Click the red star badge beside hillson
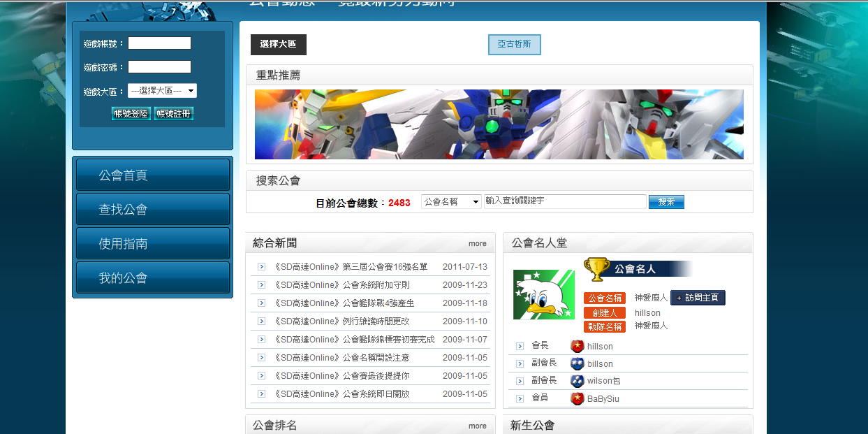This screenshot has height=434, width=868. point(577,346)
